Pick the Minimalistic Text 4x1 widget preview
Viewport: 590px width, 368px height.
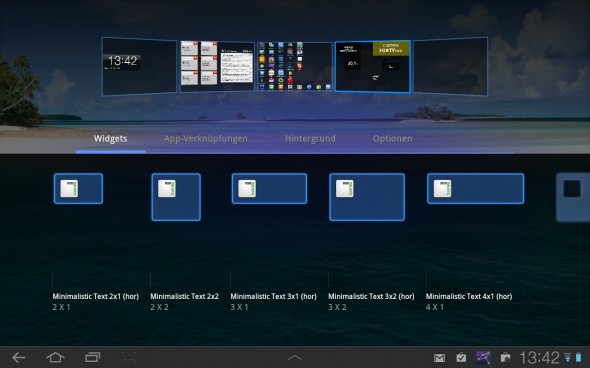click(476, 189)
